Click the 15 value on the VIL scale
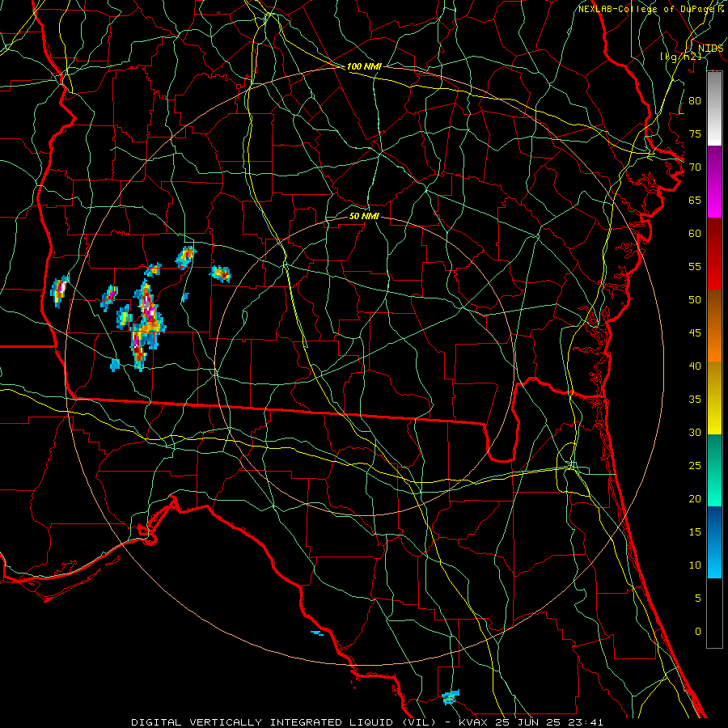 click(695, 532)
